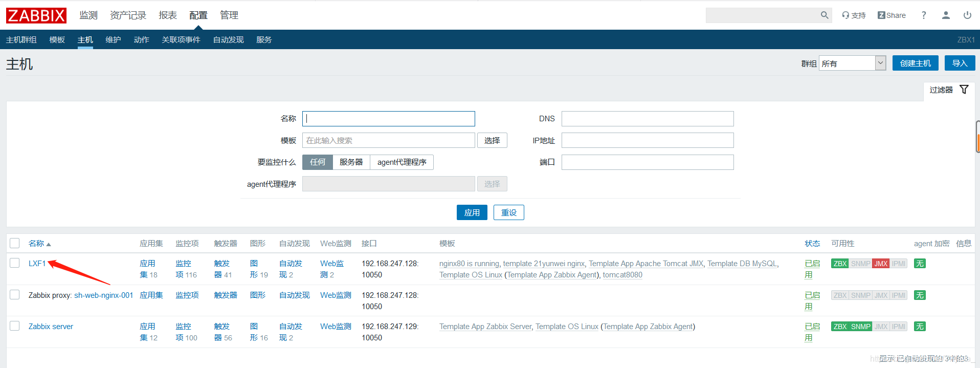This screenshot has width=980, height=368.
Task: Open the support headset link
Action: point(854,15)
